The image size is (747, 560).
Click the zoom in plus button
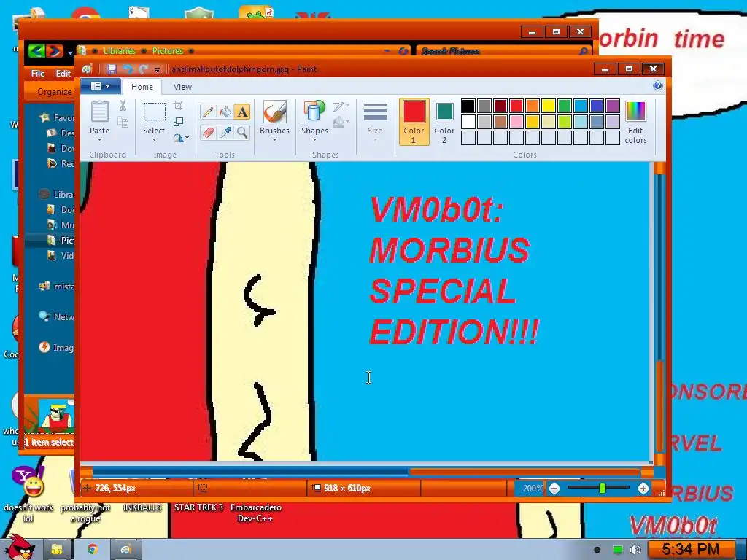[x=643, y=489]
